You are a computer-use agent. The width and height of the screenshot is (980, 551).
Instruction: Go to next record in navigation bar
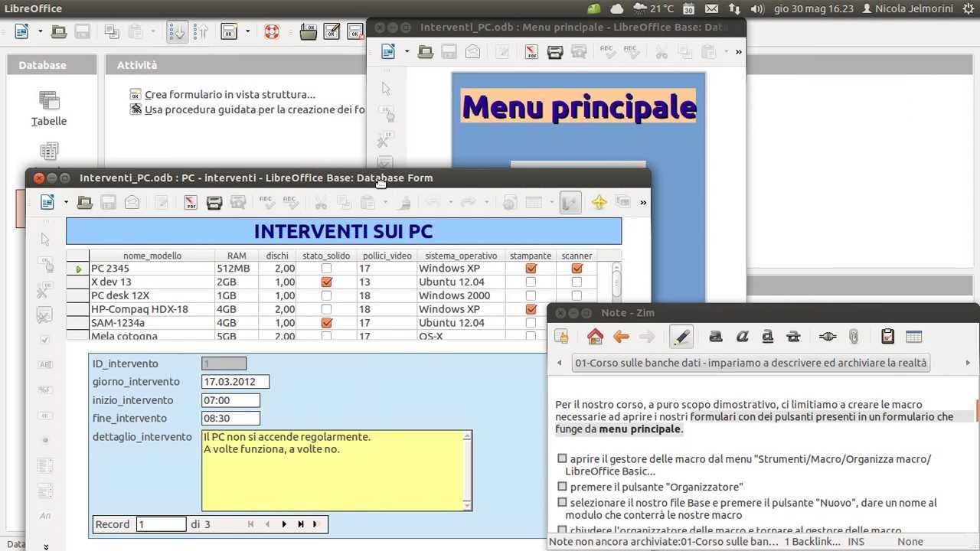pyautogui.click(x=284, y=524)
